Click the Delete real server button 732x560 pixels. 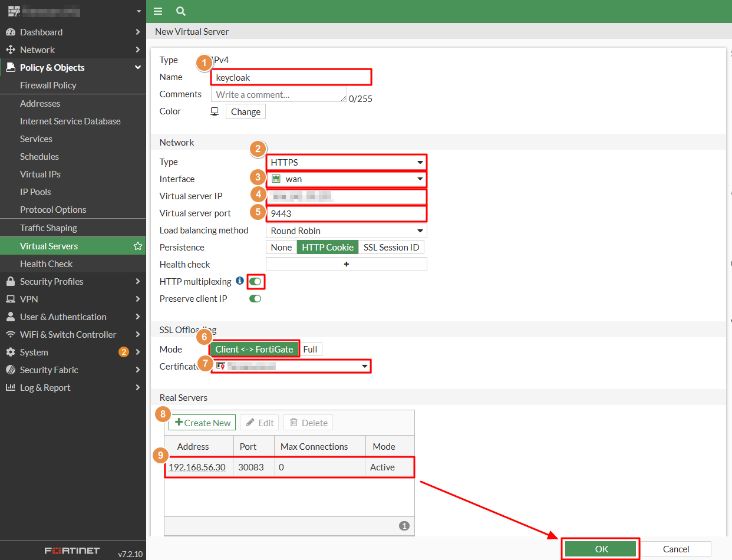point(308,423)
